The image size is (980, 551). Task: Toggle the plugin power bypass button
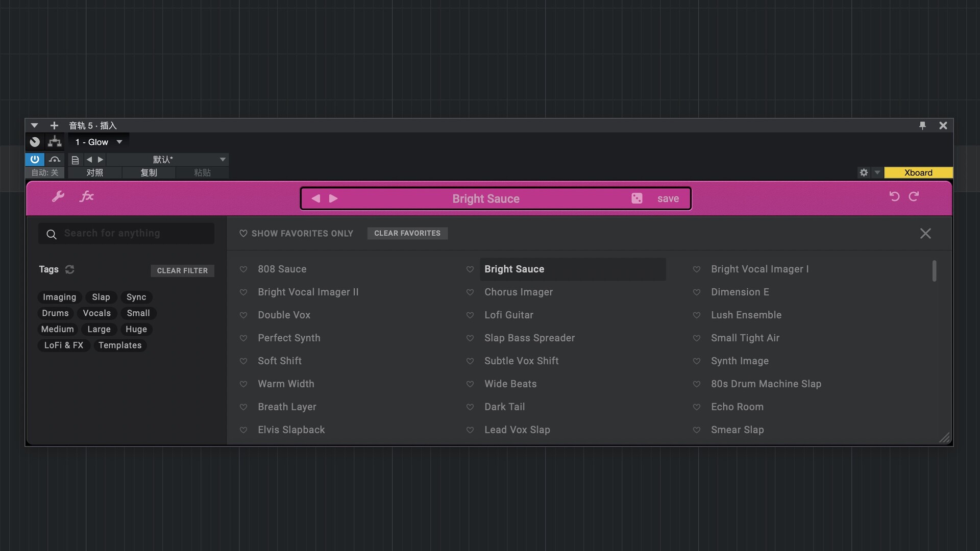tap(35, 159)
